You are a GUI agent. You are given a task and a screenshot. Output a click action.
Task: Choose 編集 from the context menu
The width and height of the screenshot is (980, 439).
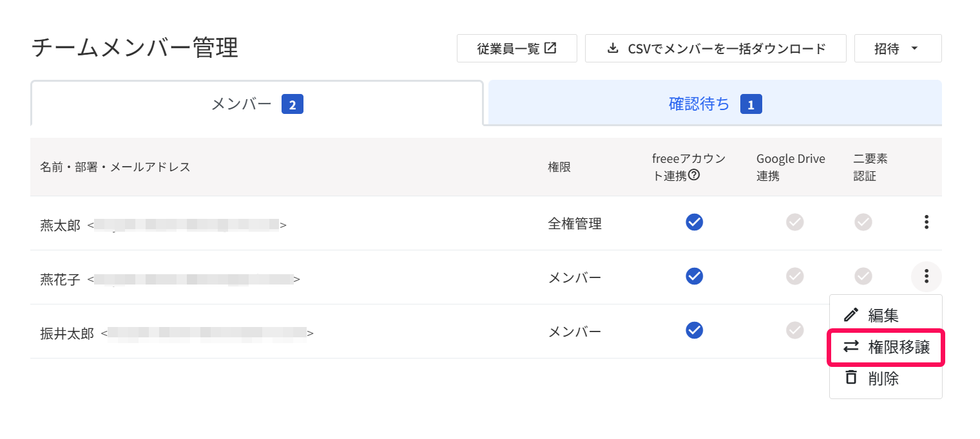click(885, 315)
